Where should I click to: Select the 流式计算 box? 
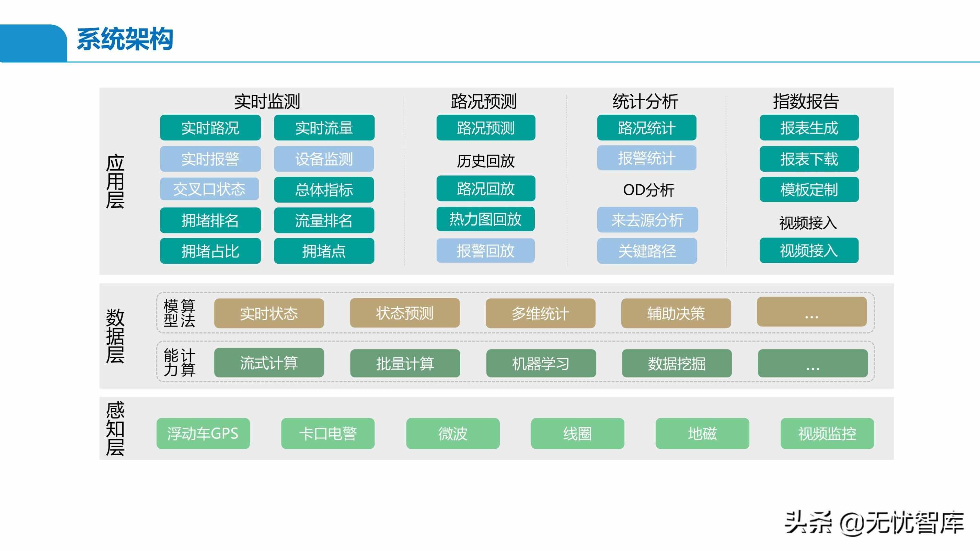pyautogui.click(x=269, y=363)
